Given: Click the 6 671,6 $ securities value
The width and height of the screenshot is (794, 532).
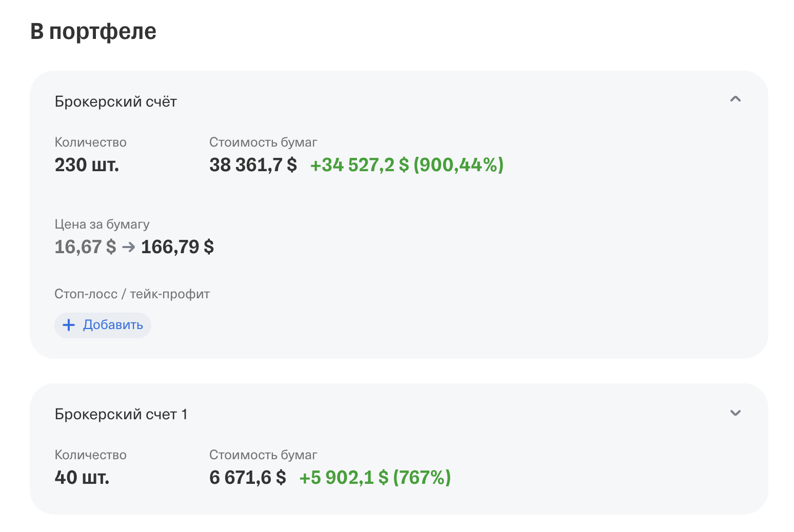Looking at the screenshot, I should point(247,478).
